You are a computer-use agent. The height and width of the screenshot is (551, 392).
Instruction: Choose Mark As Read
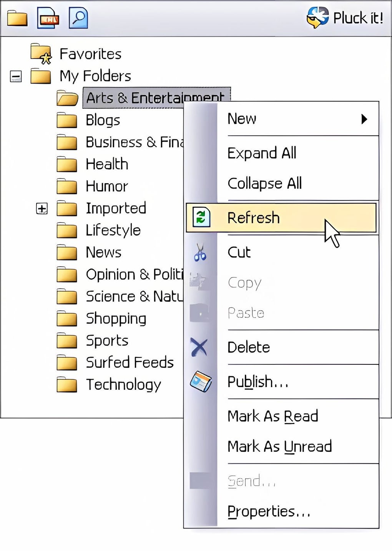(x=272, y=416)
